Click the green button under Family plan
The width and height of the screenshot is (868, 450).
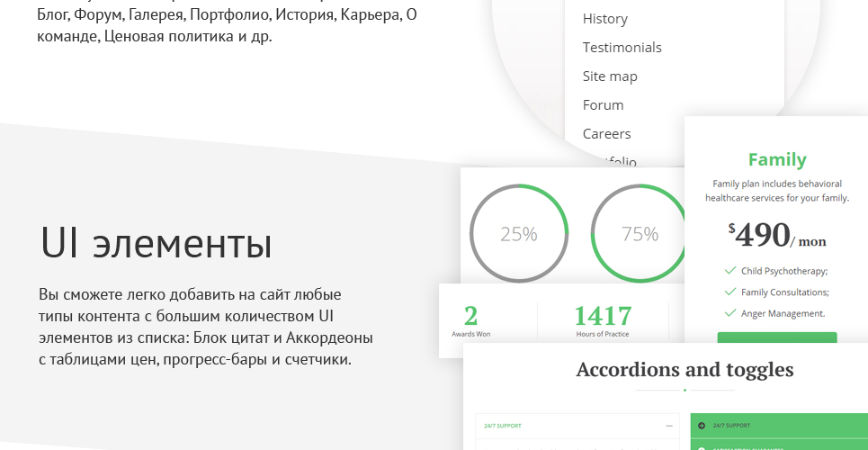pyautogui.click(x=776, y=337)
